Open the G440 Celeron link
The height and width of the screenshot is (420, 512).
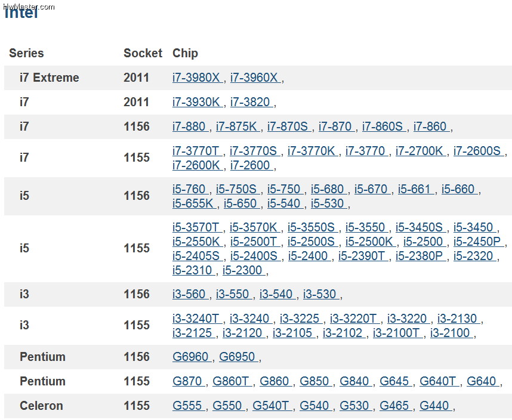click(436, 406)
